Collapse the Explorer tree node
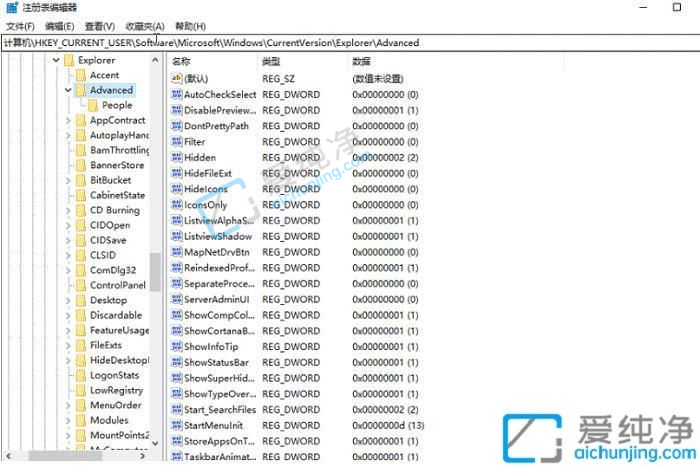This screenshot has height=467, width=700. click(56, 60)
